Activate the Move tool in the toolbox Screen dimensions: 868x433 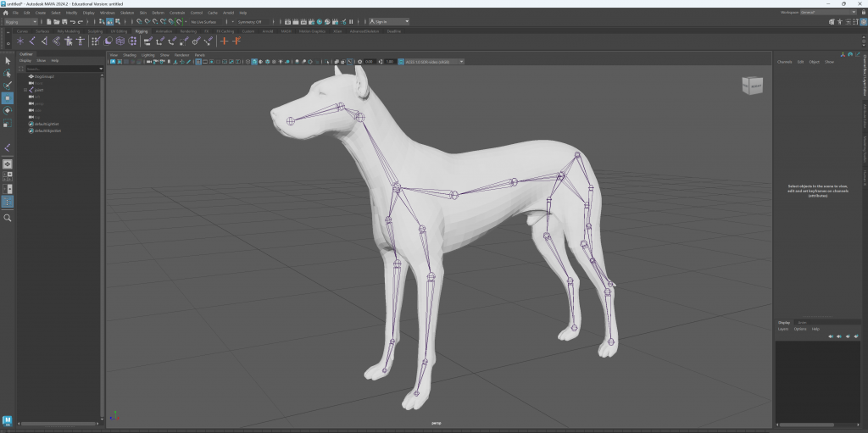pos(7,98)
